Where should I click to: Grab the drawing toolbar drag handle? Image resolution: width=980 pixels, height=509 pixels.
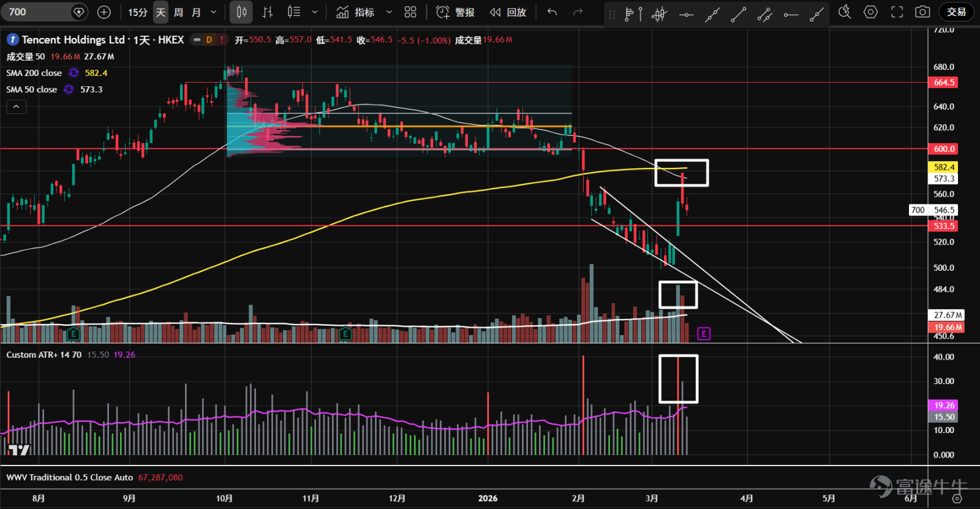click(612, 13)
